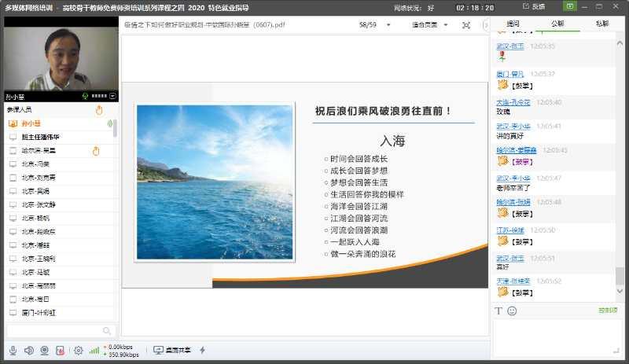Click the collapse panel arrow right of fullscreen icon
Image resolution: width=629 pixels, height=364 pixels.
486,25
